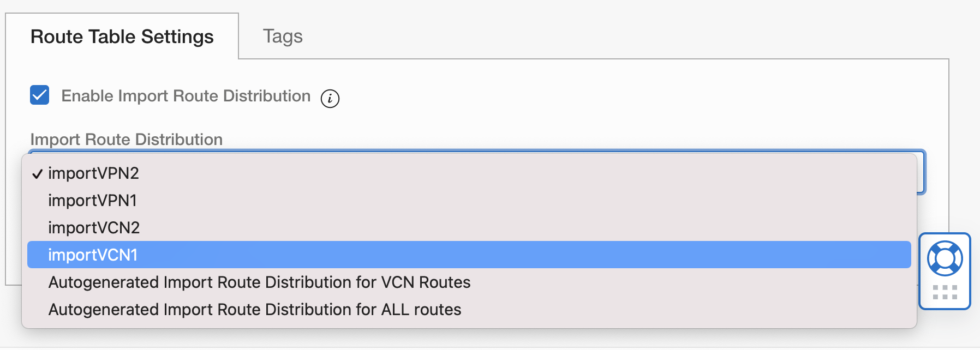
Task: Click the info icon beside Enable Import Route Distribution
Action: 330,99
